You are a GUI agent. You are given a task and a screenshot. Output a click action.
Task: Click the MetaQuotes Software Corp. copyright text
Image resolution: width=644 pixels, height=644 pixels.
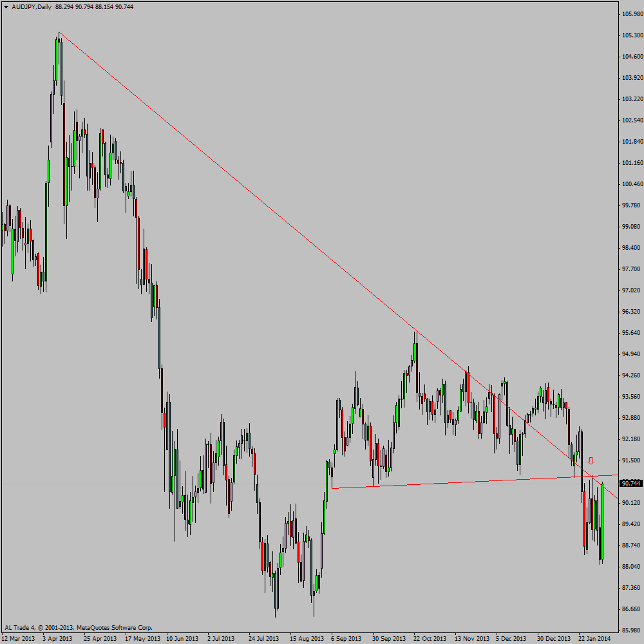[115, 627]
